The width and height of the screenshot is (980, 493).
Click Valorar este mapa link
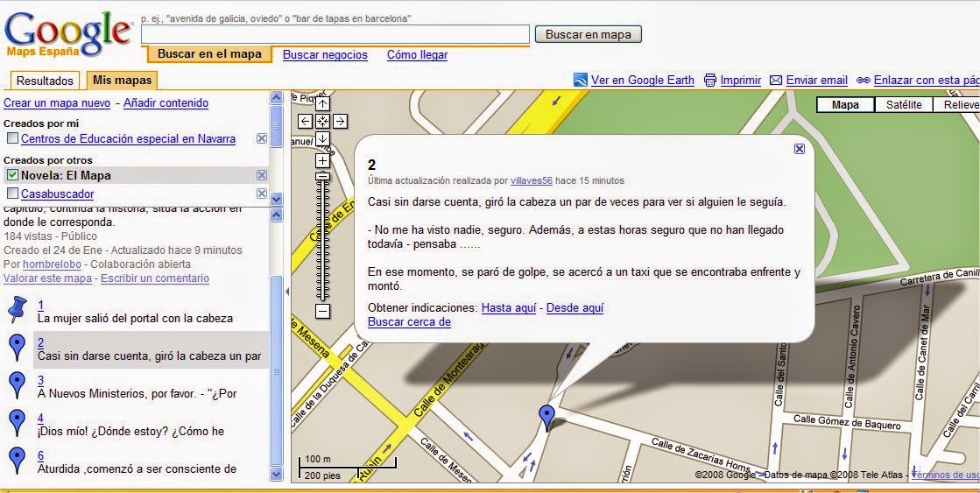pyautogui.click(x=47, y=278)
